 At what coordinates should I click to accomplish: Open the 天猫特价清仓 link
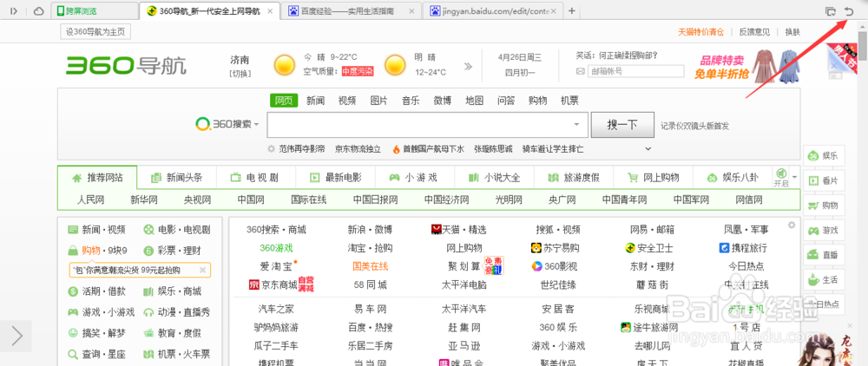(x=700, y=32)
